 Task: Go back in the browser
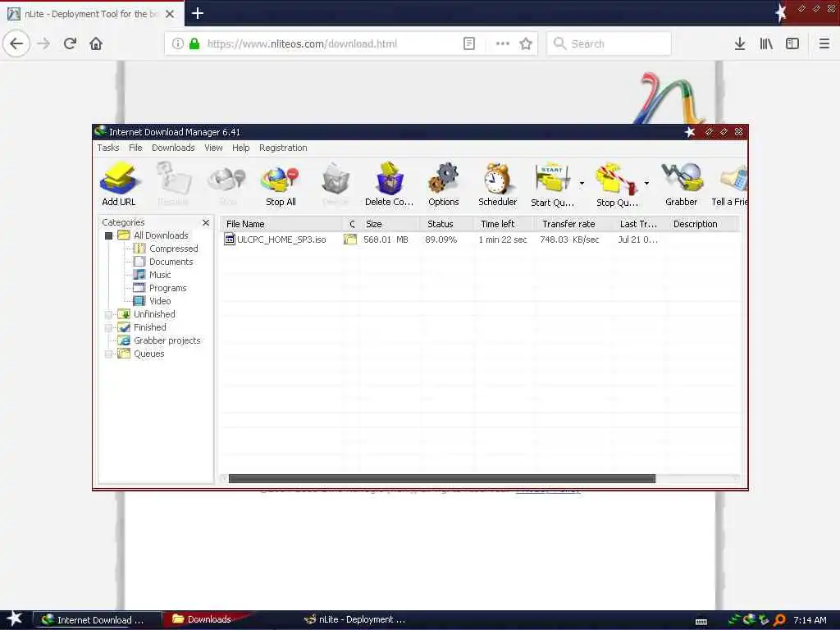(x=16, y=43)
